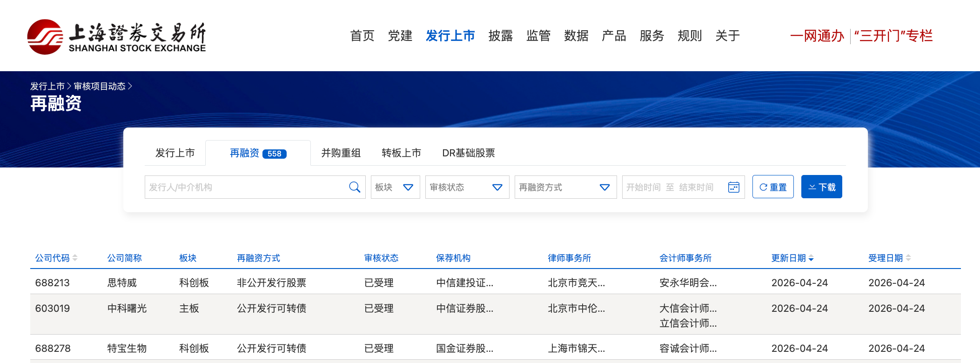
Task: Open the DR基础股票 tab
Action: click(468, 153)
